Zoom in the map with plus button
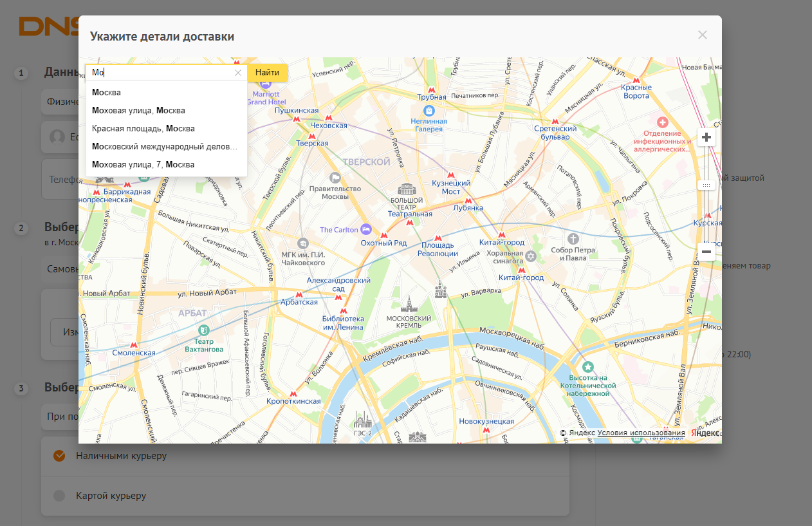This screenshot has width=812, height=526. pyautogui.click(x=706, y=137)
